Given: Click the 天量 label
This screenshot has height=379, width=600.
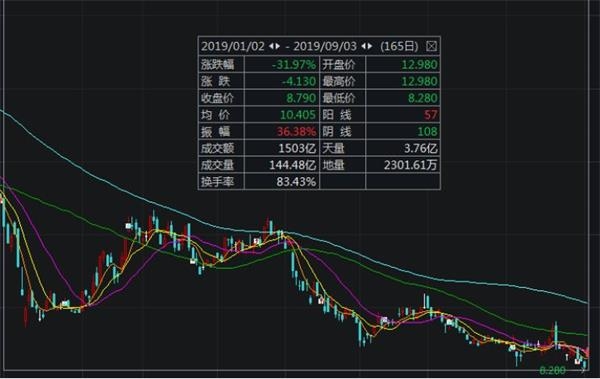Looking at the screenshot, I should click(x=333, y=148).
